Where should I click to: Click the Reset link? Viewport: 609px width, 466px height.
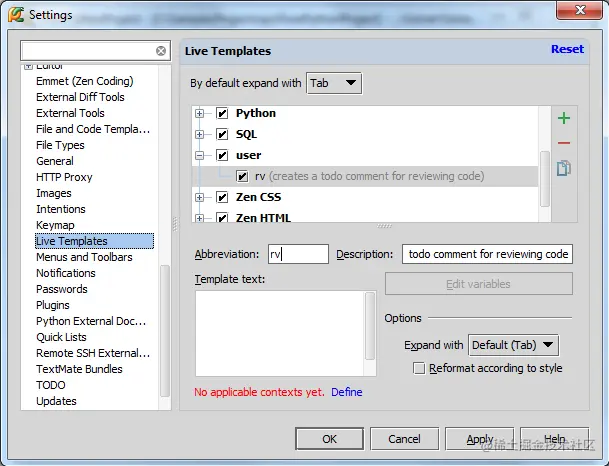click(567, 49)
